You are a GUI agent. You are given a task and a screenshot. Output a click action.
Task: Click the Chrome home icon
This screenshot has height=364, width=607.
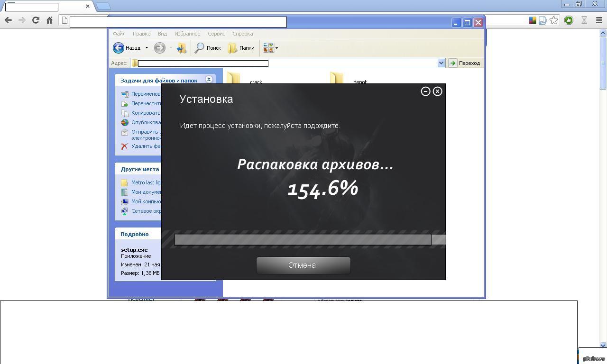pyautogui.click(x=49, y=20)
